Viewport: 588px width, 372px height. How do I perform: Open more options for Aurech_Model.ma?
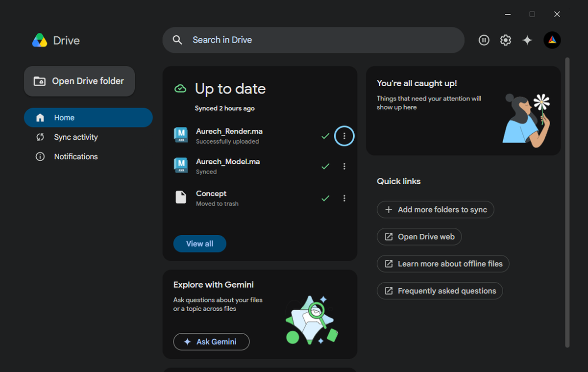point(344,167)
